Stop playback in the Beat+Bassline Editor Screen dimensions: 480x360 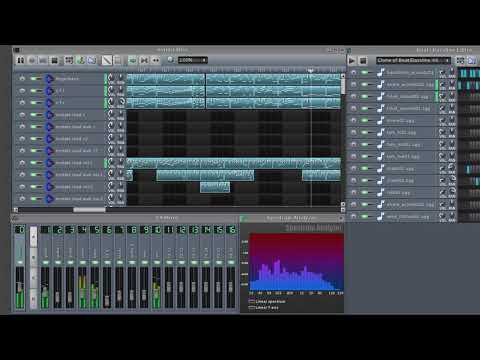(x=363, y=61)
